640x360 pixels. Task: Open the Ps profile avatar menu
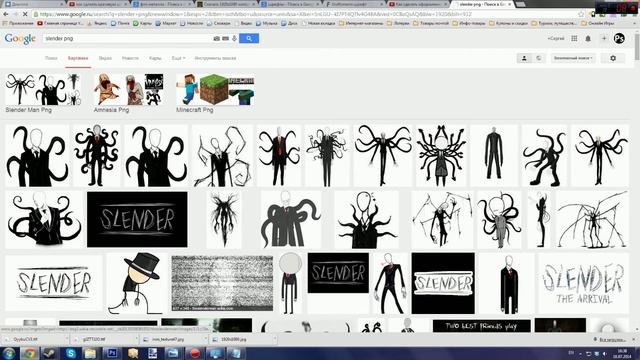tap(619, 38)
